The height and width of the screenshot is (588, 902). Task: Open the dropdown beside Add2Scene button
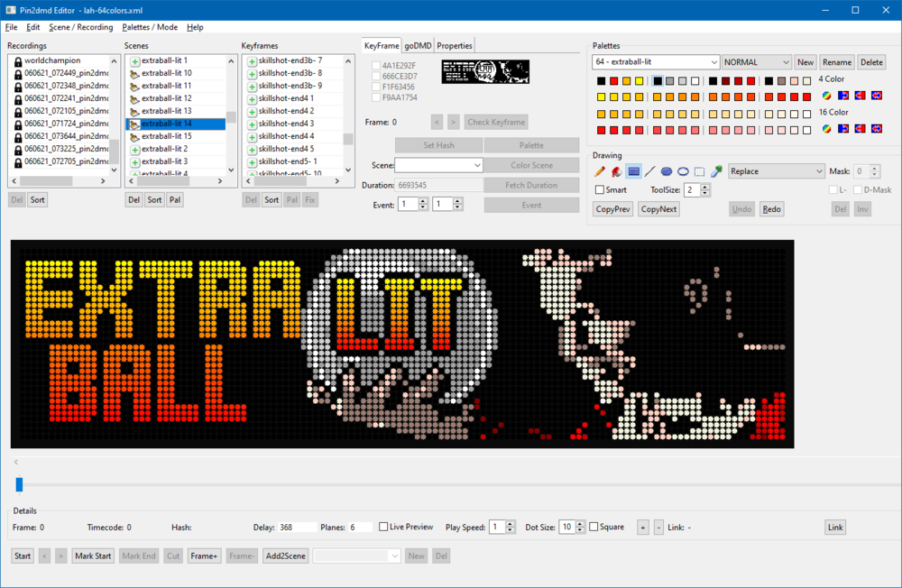click(x=356, y=556)
